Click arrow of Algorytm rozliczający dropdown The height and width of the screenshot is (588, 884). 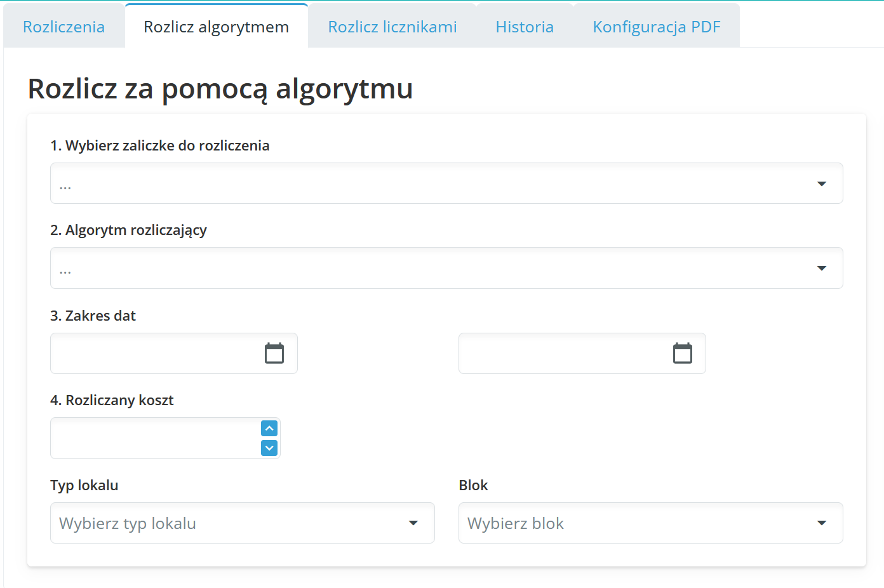[821, 268]
